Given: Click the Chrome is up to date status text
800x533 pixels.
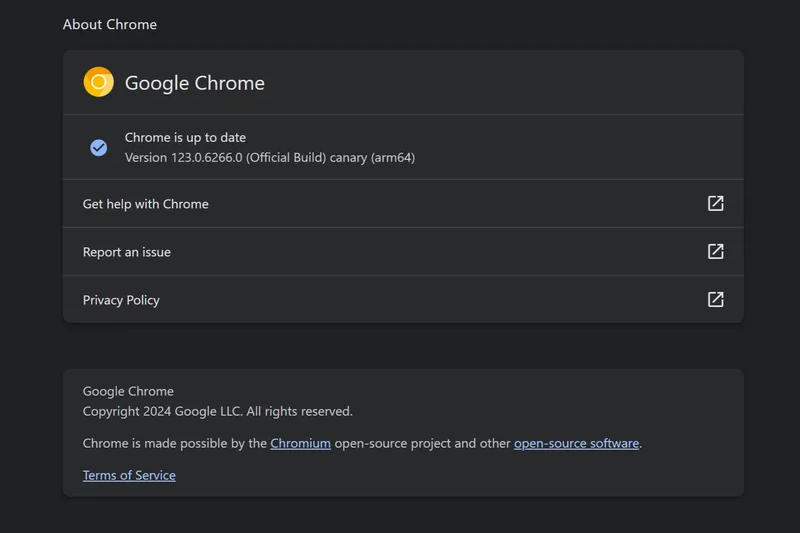Looking at the screenshot, I should click(185, 137).
